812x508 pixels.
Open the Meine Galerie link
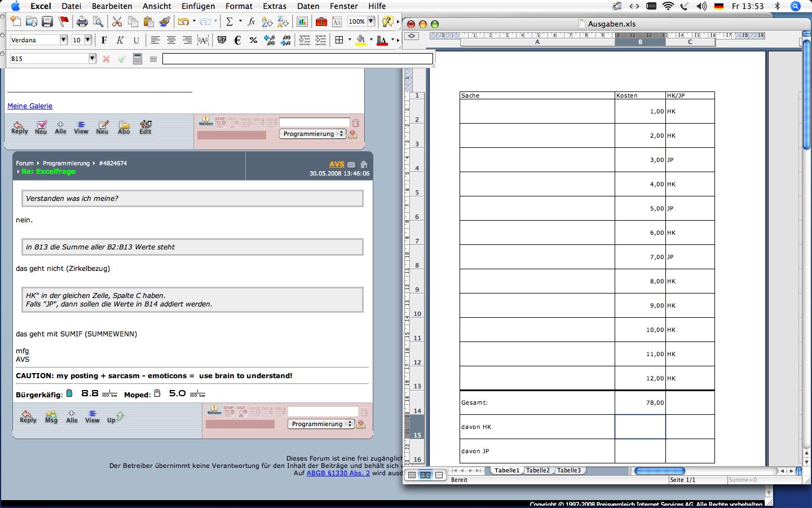pos(30,106)
